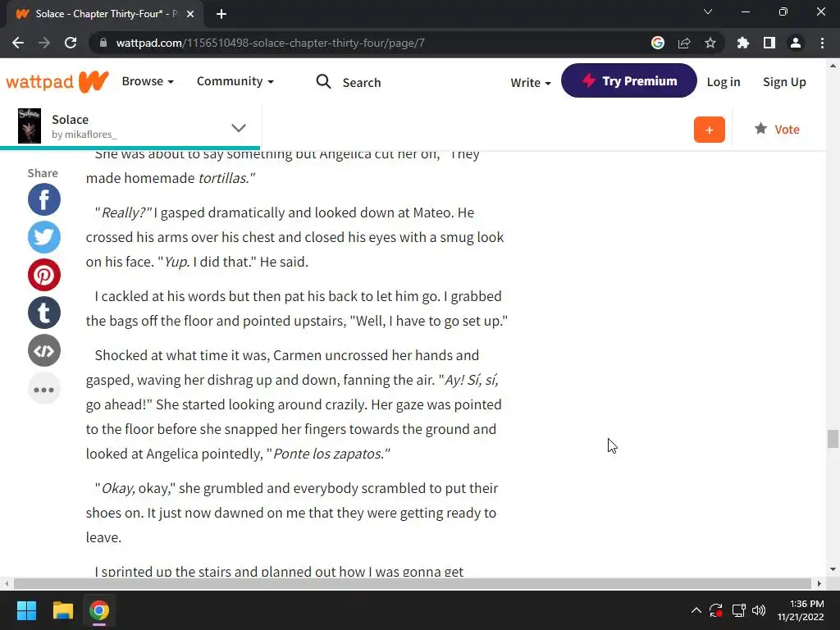Image resolution: width=840 pixels, height=630 pixels.
Task: Bookmark this page with the star
Action: (710, 43)
